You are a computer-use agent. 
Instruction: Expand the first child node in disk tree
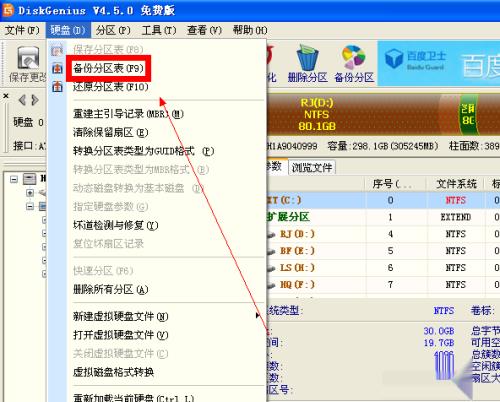pos(30,193)
